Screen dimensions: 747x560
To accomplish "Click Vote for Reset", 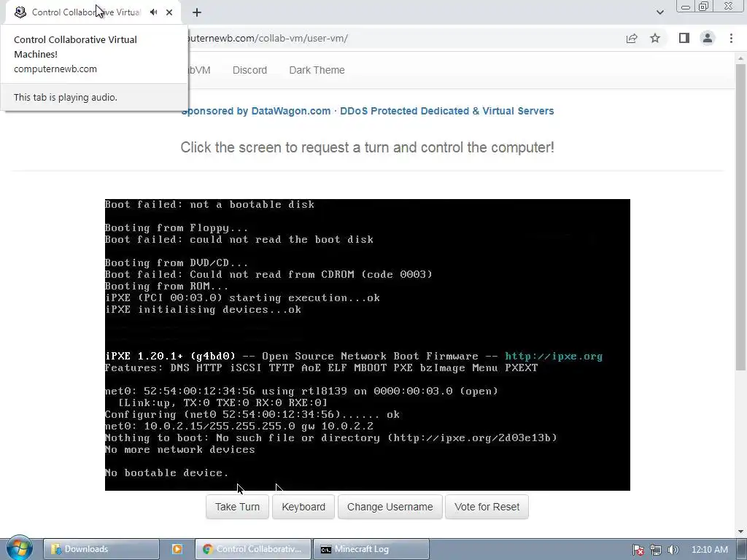I will click(487, 507).
